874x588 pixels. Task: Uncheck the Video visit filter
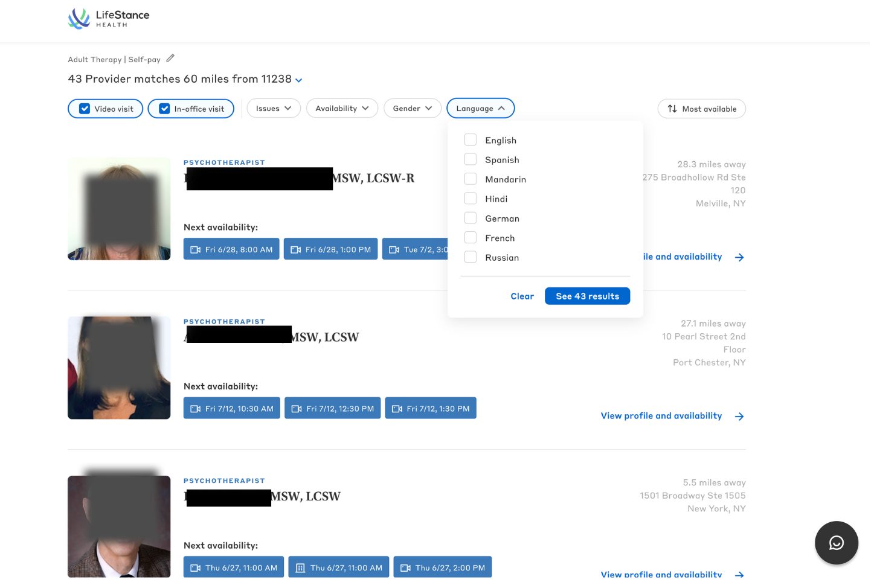point(85,109)
